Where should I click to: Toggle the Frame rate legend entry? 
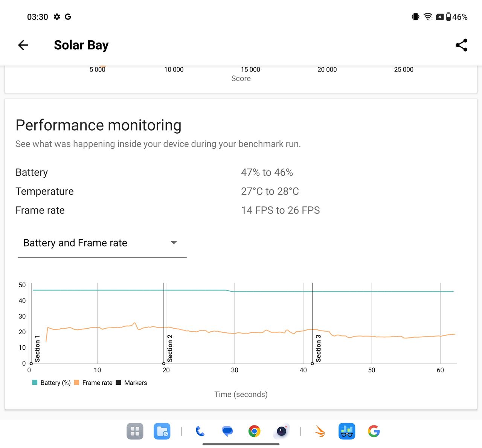93,383
